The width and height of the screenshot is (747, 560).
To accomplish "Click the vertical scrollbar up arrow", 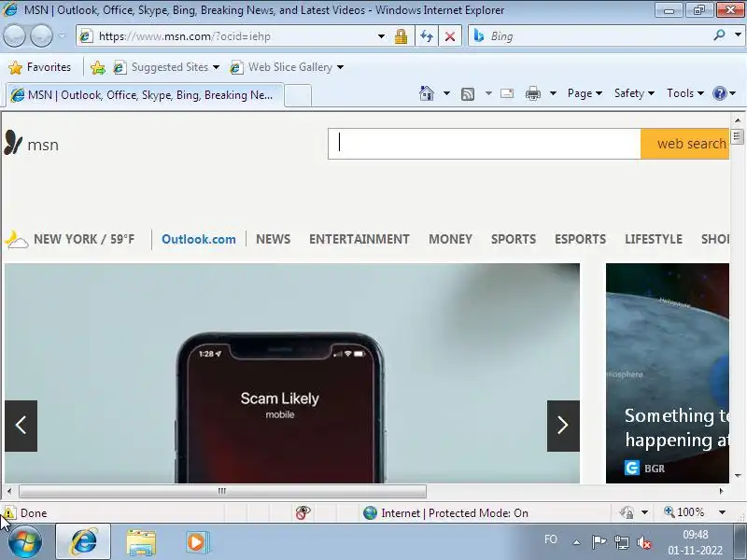I will click(738, 120).
